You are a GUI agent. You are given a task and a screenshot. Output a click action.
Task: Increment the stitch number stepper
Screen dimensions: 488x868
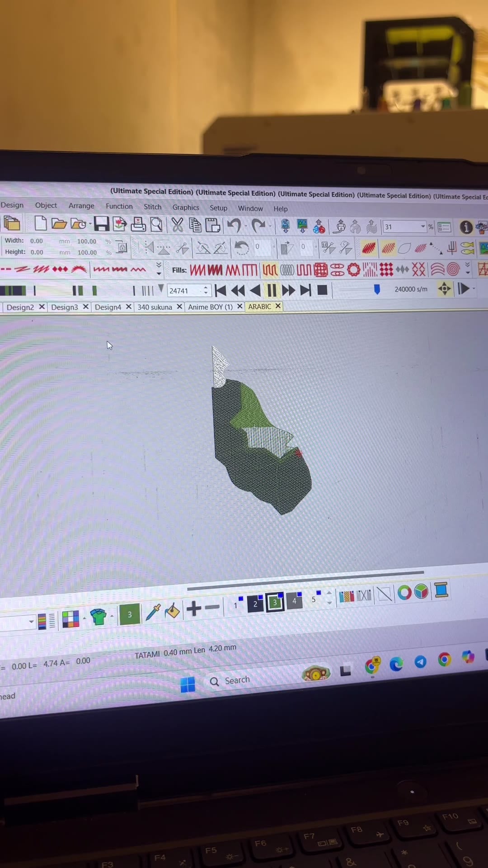206,288
